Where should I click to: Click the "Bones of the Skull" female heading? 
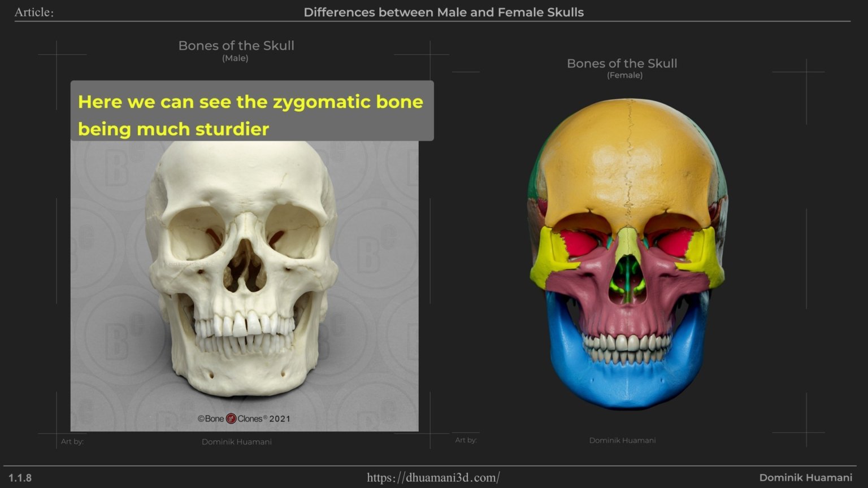click(622, 63)
